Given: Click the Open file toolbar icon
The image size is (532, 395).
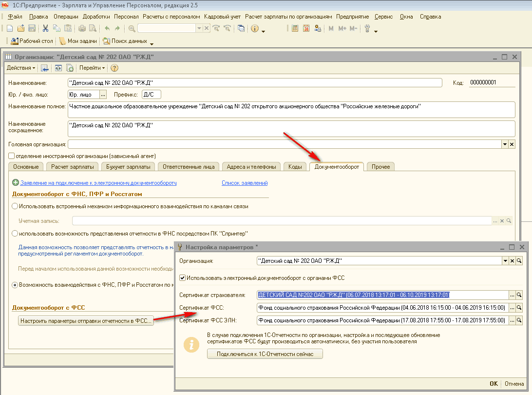Looking at the screenshot, I should (x=21, y=29).
